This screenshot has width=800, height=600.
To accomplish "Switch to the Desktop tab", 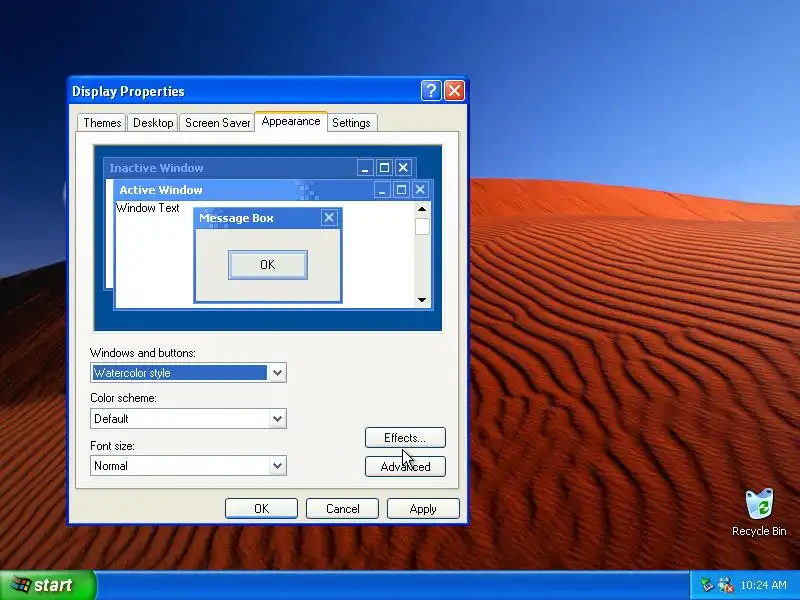I will [x=153, y=123].
